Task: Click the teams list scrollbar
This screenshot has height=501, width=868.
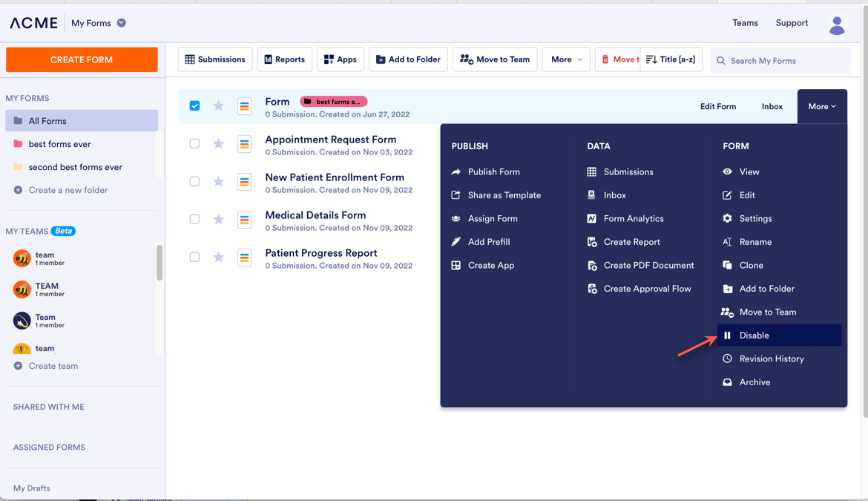Action: pos(159,263)
